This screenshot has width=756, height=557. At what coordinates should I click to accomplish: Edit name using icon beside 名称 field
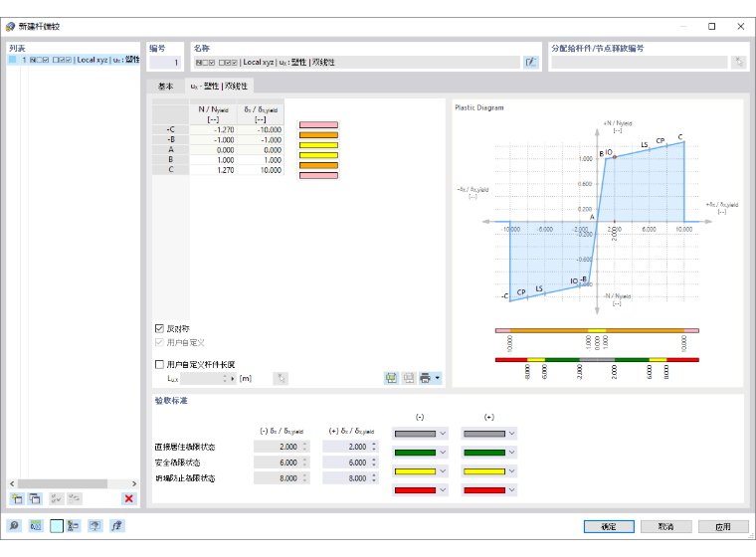pyautogui.click(x=531, y=63)
